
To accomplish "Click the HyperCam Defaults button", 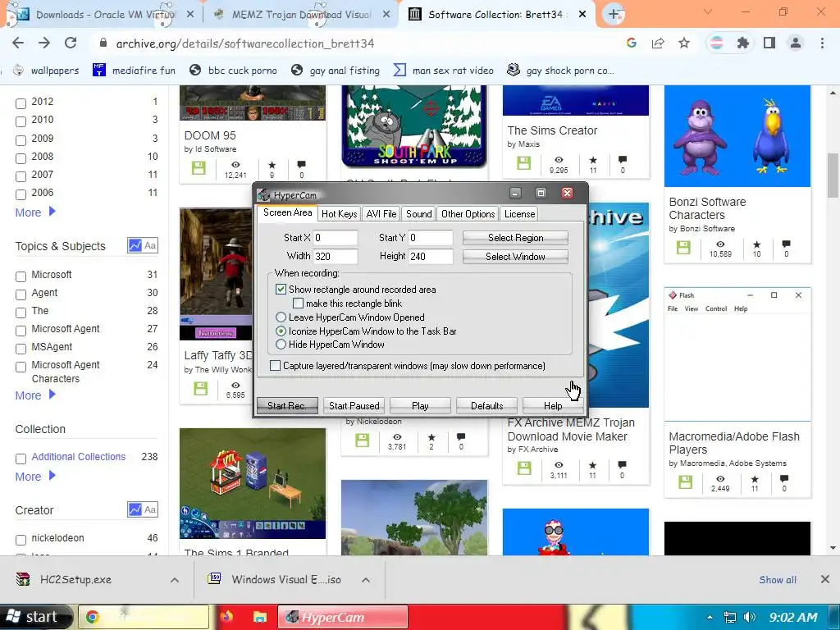I will (487, 405).
